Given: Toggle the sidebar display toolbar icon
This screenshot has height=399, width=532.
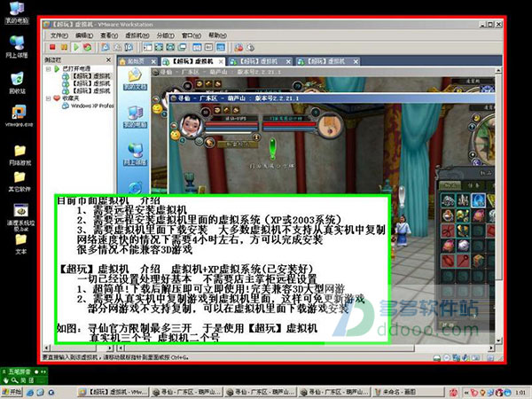Looking at the screenshot, I should tap(147, 47).
